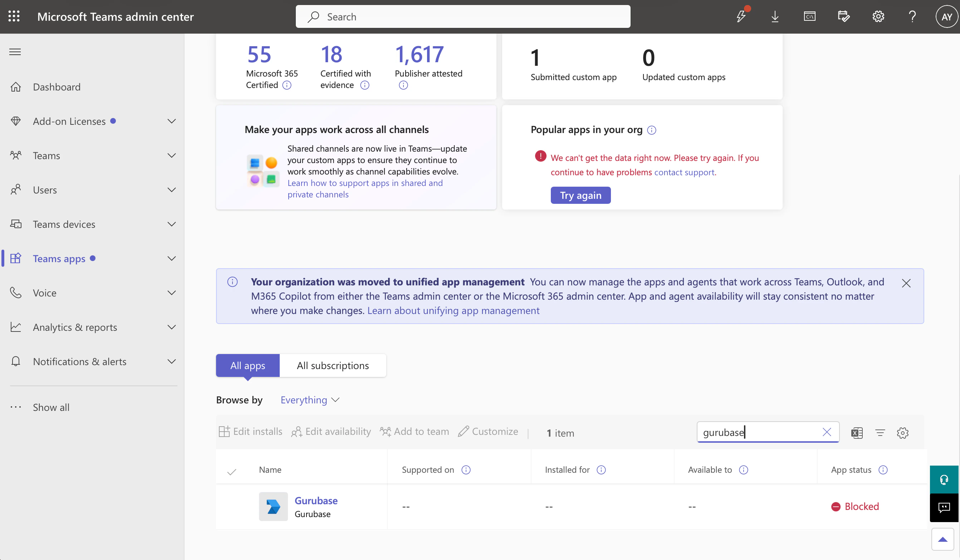This screenshot has width=960, height=560.
Task: Open the calendar checklist icon in header
Action: [844, 16]
